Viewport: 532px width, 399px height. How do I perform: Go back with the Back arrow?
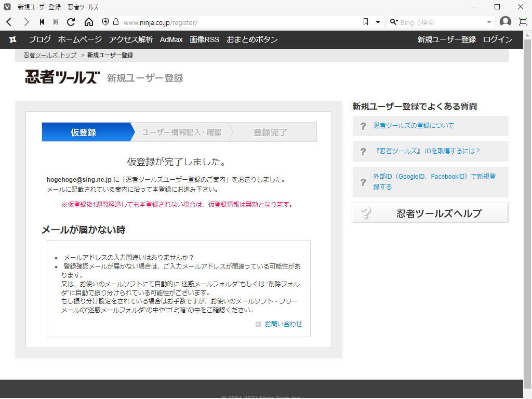[9, 22]
